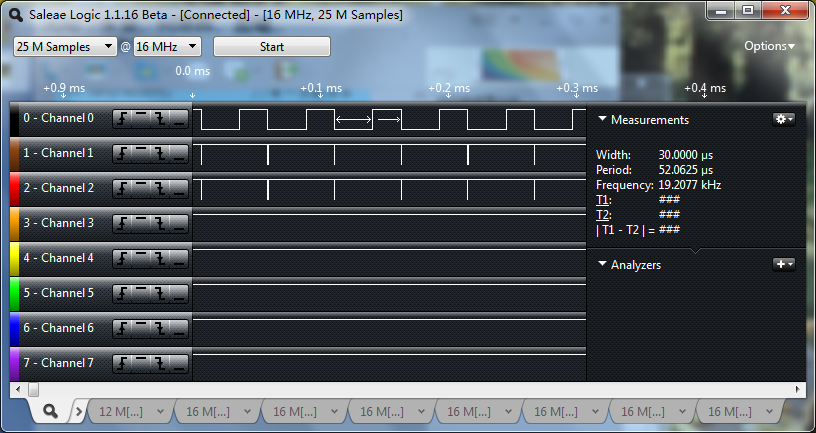Select the magnifier search tab
This screenshot has width=816, height=433.
pos(50,411)
